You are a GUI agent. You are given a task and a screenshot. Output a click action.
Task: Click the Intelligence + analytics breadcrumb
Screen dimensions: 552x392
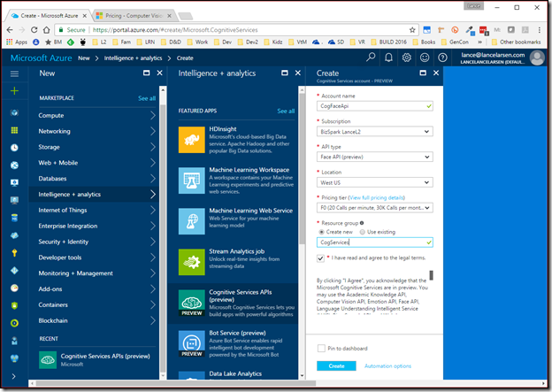[133, 58]
